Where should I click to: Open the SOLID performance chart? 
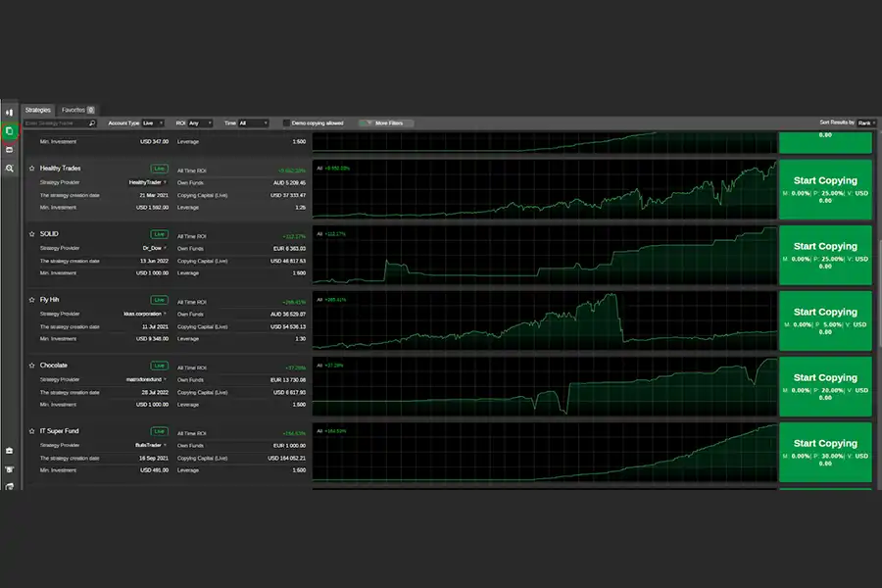[545, 255]
